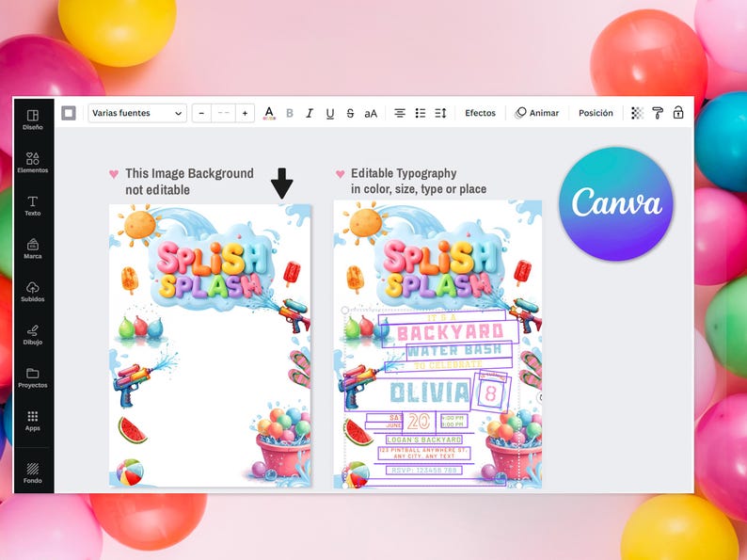The width and height of the screenshot is (747, 560).
Task: Open the Posición panel
Action: click(x=596, y=113)
